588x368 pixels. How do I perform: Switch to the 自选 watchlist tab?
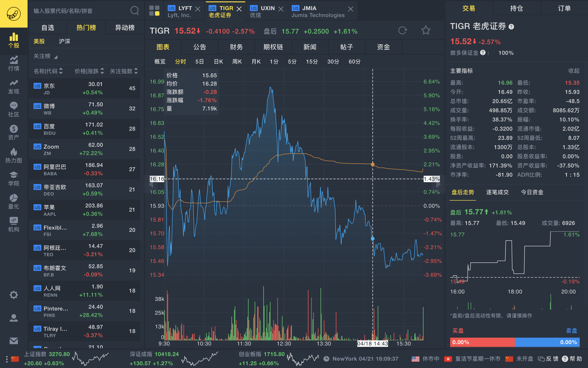(48, 28)
